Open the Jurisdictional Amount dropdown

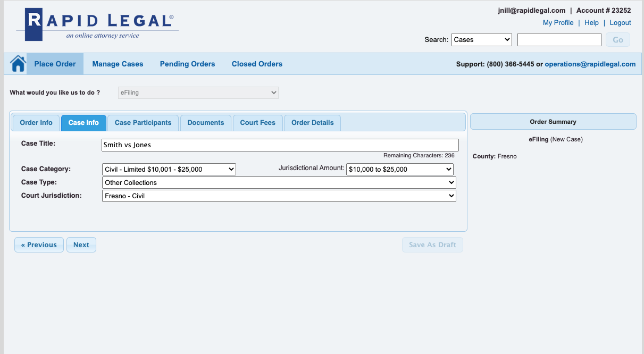coord(400,170)
